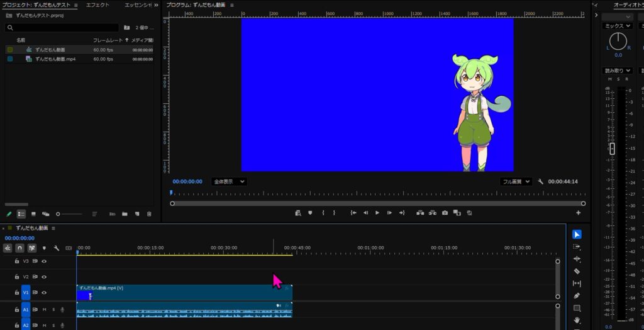Viewport: 644px width, 330px height.
Task: Click the project thumbnail zoom slider
Action: pos(58,214)
